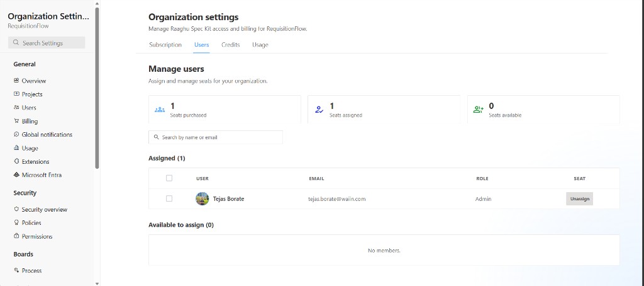Image resolution: width=644 pixels, height=286 pixels.
Task: Open Billing settings in the sidebar
Action: click(30, 121)
